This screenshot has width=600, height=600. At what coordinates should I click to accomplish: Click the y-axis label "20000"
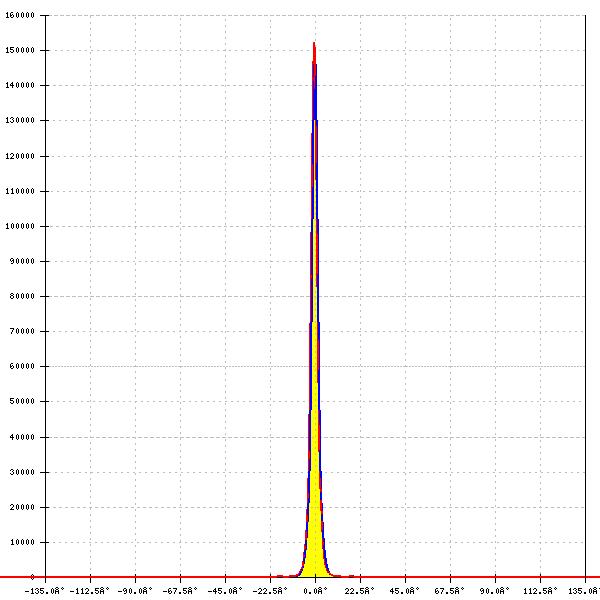22,507
